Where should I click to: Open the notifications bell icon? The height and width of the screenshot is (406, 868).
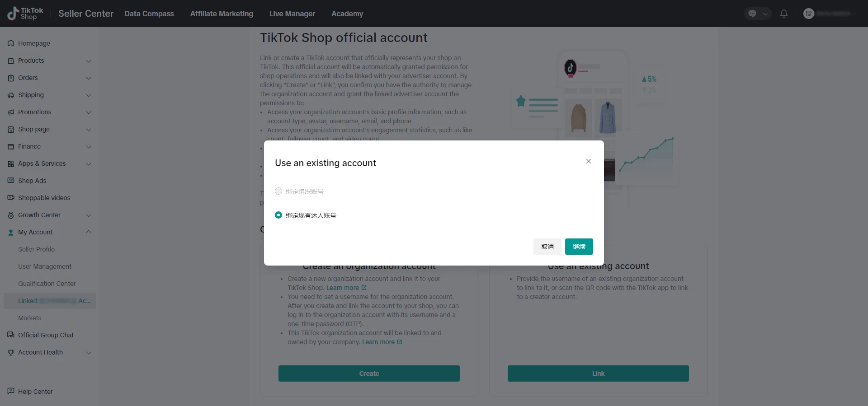point(784,14)
